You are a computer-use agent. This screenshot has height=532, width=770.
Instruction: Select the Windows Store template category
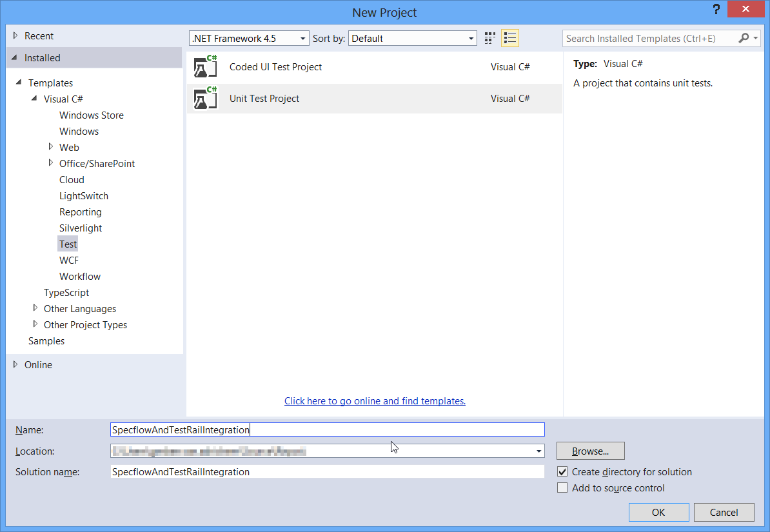[x=92, y=115]
